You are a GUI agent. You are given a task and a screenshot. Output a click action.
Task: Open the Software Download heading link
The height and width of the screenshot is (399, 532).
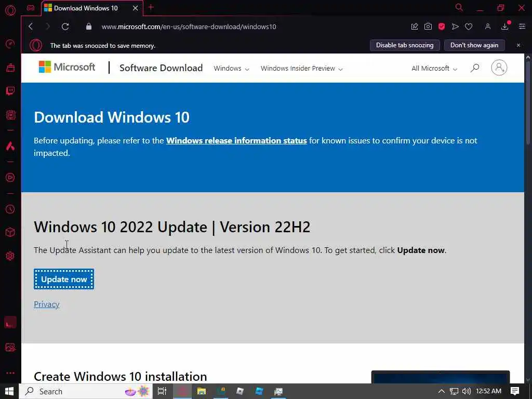tap(161, 68)
